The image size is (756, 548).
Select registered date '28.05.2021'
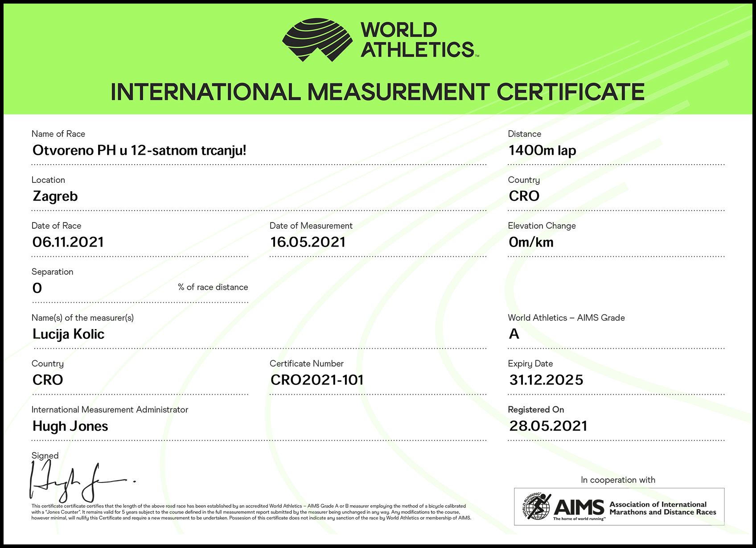pos(549,426)
